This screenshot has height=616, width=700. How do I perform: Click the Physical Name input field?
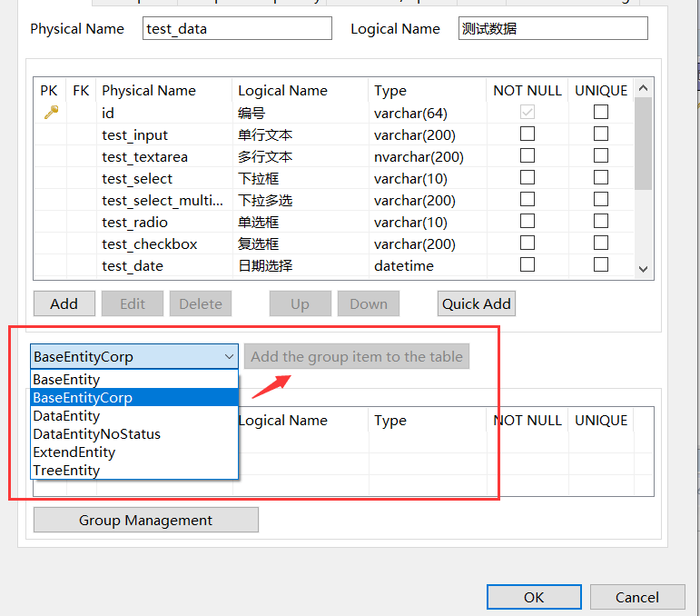point(237,28)
